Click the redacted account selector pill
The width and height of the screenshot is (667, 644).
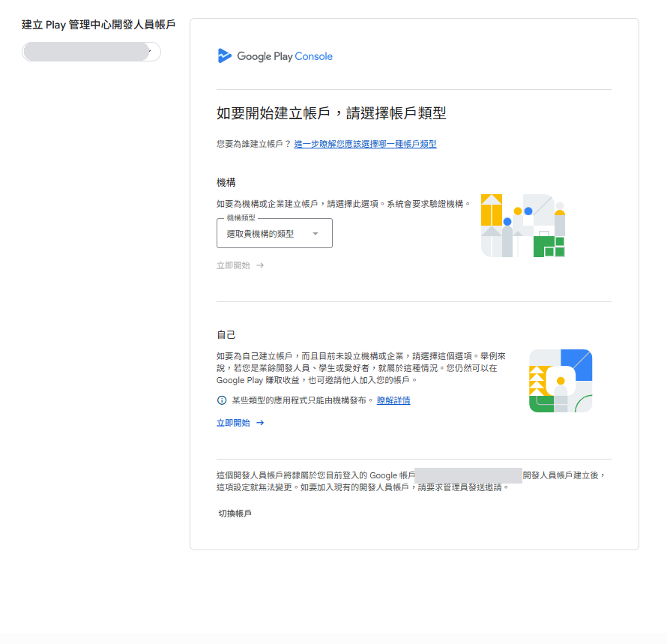91,52
